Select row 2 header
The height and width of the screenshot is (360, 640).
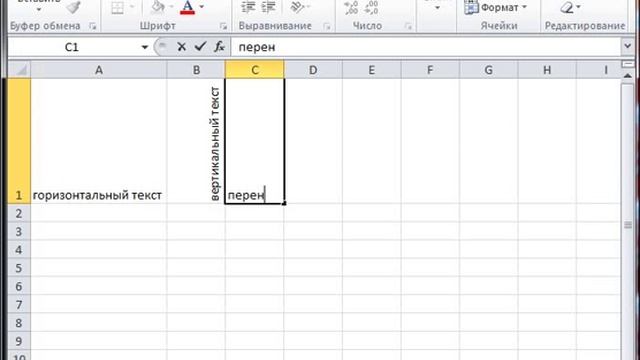[19, 213]
